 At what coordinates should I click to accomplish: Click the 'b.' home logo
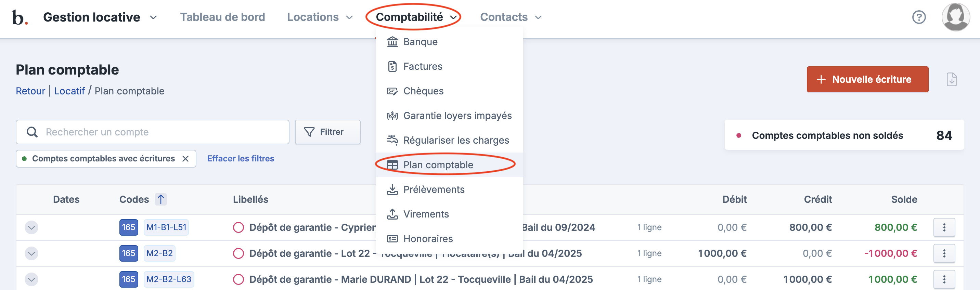coord(20,17)
